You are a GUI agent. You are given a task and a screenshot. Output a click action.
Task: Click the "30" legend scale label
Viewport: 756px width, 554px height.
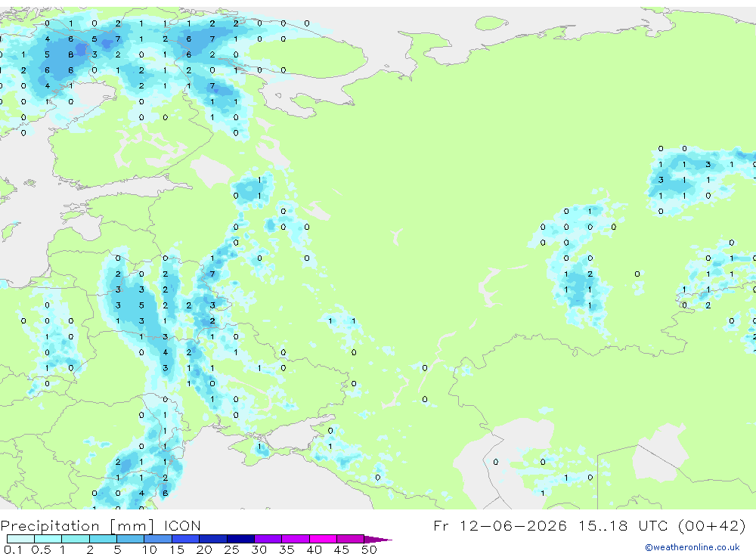(x=259, y=549)
